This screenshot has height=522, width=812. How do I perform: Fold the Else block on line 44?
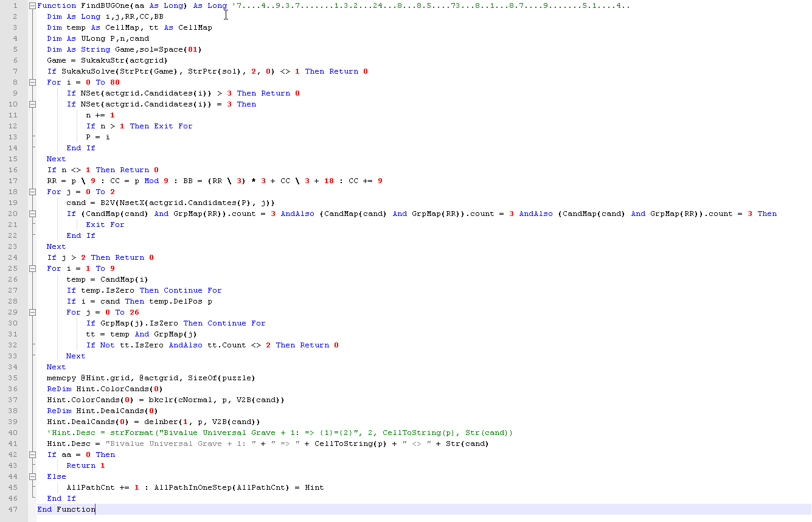coord(32,476)
